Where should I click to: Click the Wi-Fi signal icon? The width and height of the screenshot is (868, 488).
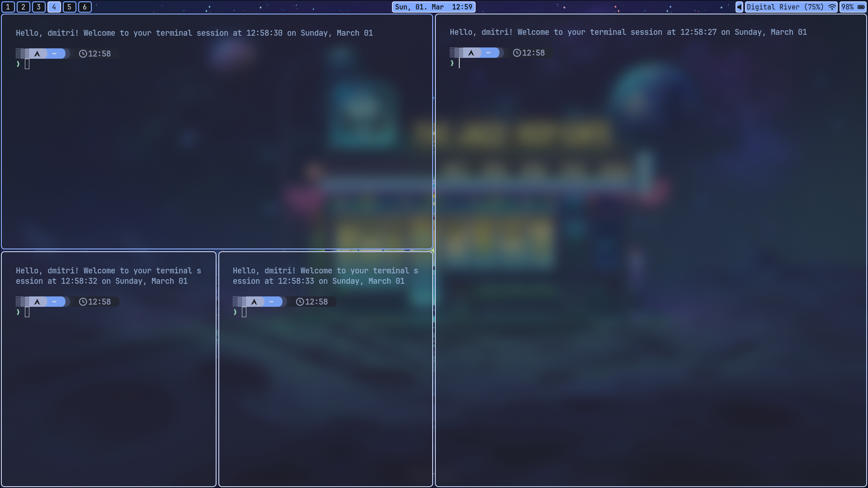pos(832,7)
